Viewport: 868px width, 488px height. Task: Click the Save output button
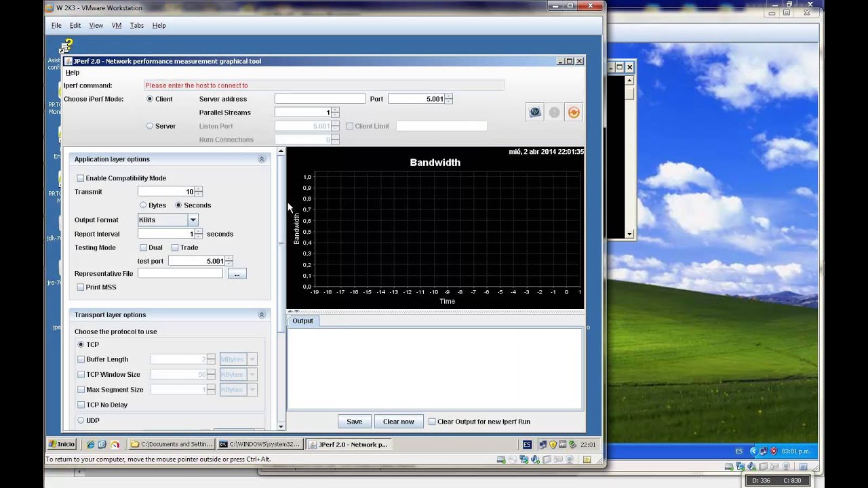[354, 422]
